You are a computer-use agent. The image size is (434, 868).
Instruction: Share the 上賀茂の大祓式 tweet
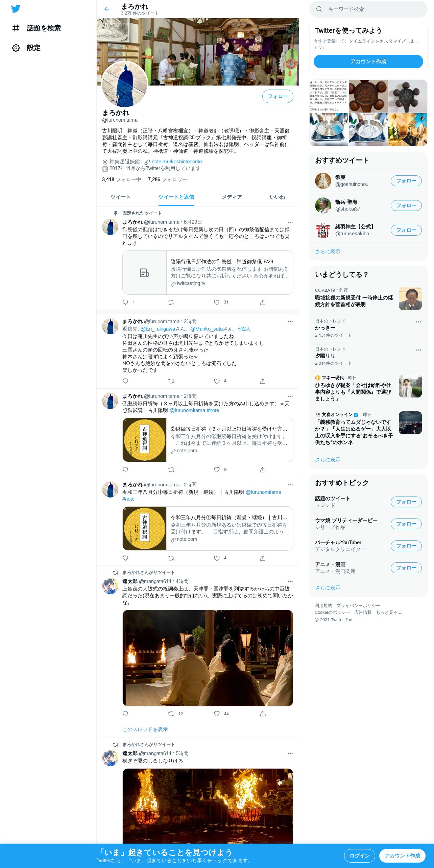tap(263, 714)
